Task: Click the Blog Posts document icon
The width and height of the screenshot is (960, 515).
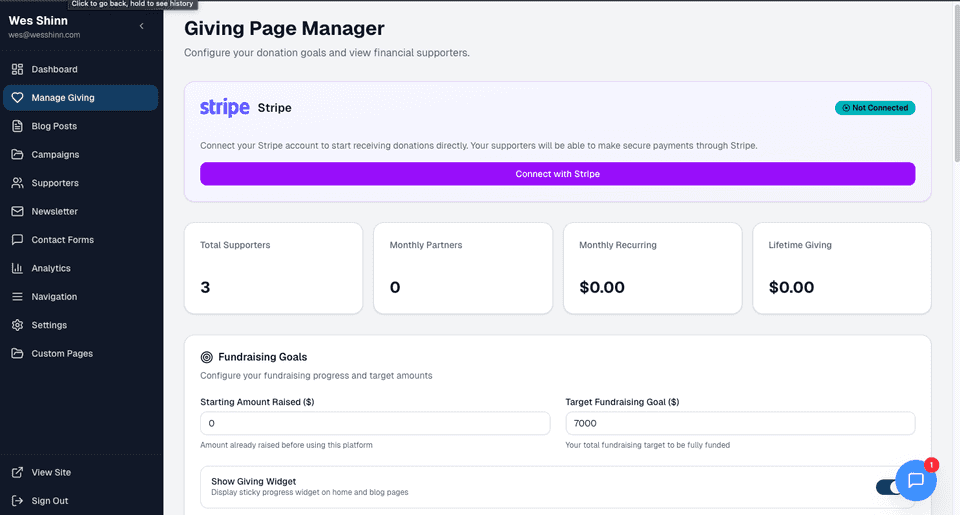Action: click(x=17, y=126)
